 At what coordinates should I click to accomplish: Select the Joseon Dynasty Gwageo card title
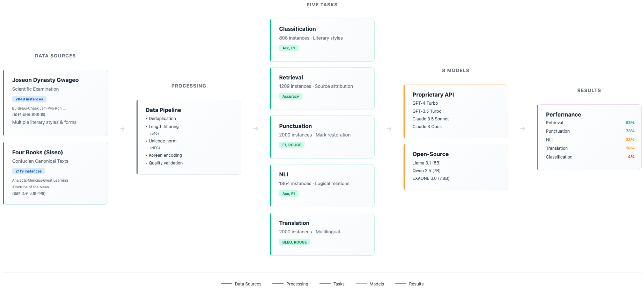tap(45, 80)
